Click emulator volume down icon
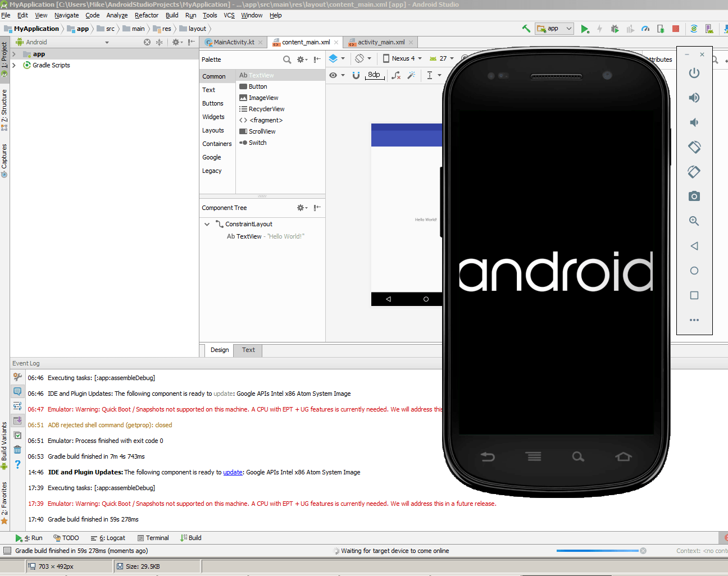Viewport: 728px width, 576px height. pos(694,122)
